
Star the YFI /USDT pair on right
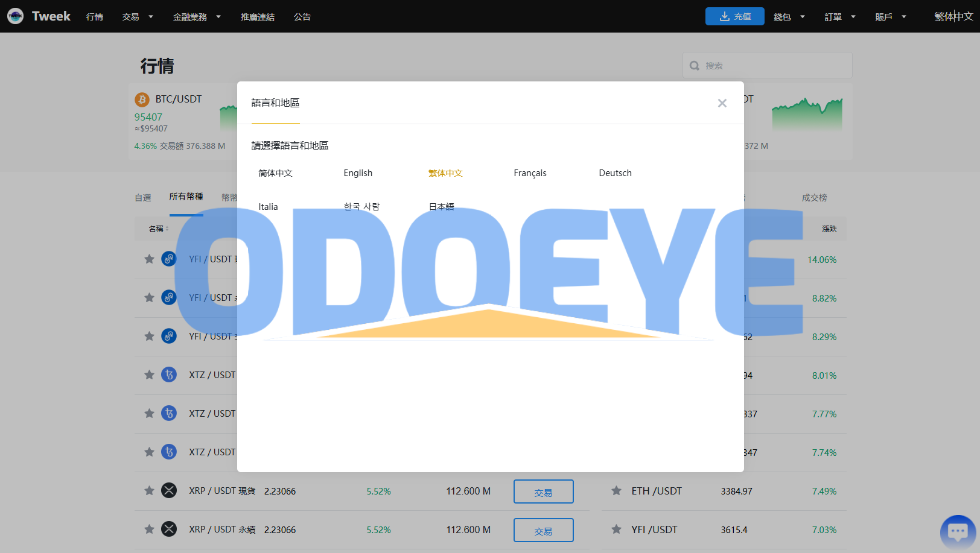[x=616, y=529]
